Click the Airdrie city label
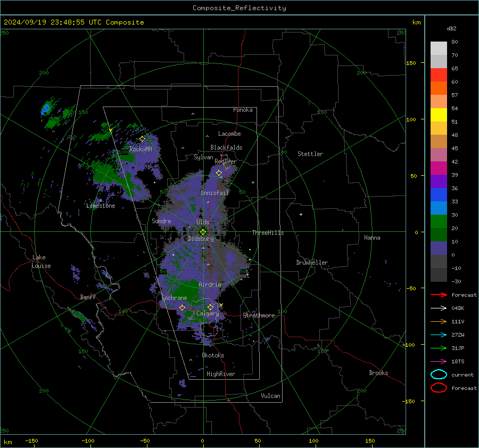The height and width of the screenshot is (448, 479). [x=210, y=284]
